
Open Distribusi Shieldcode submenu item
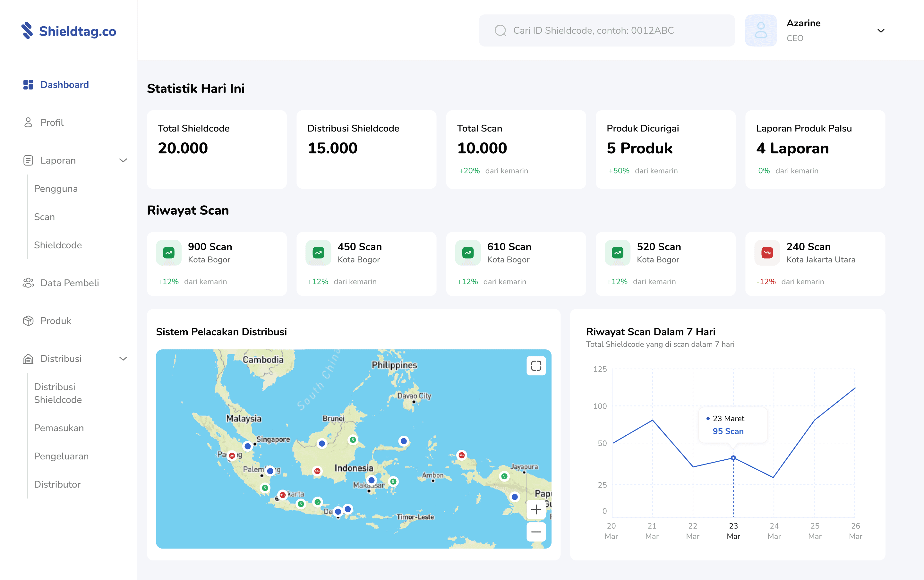[x=58, y=393]
